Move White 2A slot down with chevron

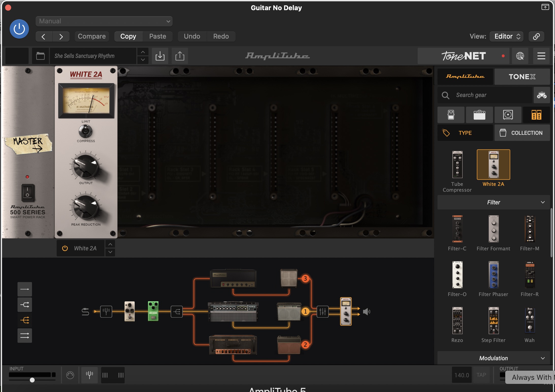(x=110, y=252)
